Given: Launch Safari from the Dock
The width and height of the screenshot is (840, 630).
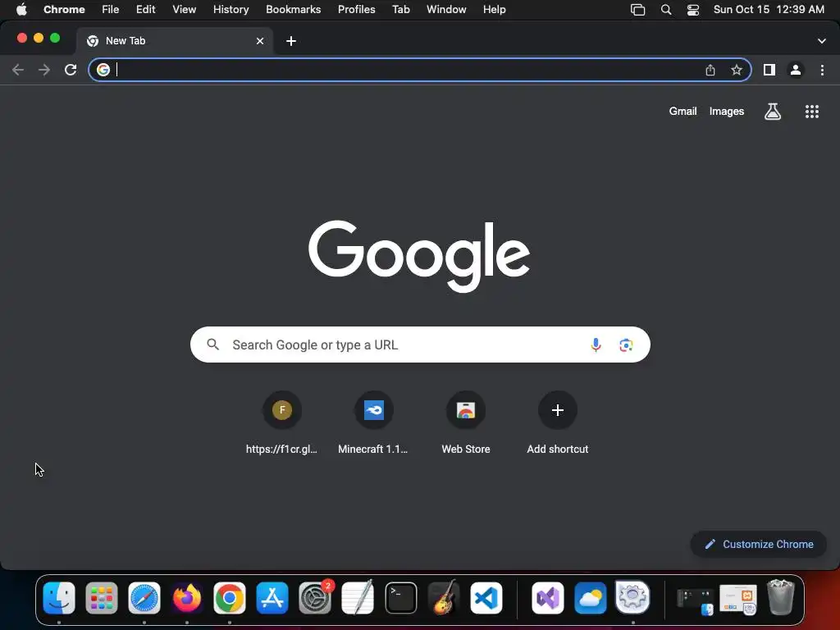Looking at the screenshot, I should coord(144,598).
